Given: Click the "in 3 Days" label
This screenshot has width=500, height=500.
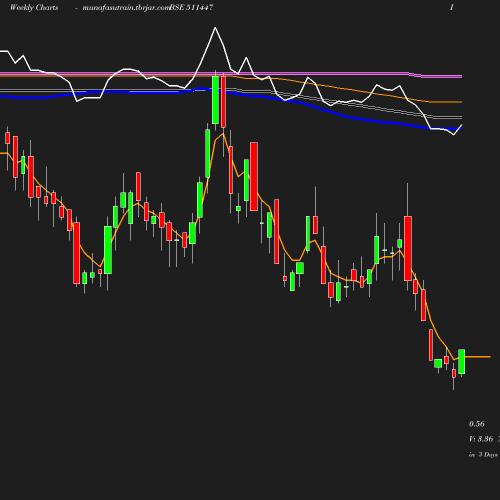Looking at the screenshot, I should click(483, 455).
